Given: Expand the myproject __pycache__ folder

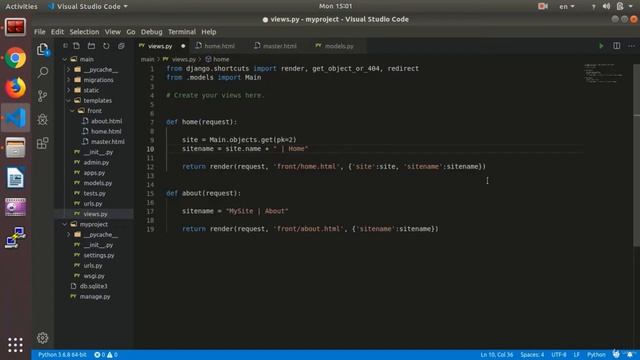Looking at the screenshot, I should (x=69, y=235).
